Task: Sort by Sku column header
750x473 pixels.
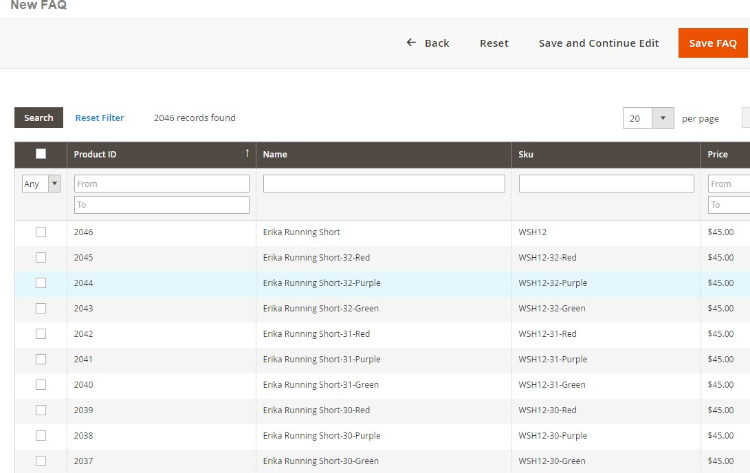Action: coord(526,154)
